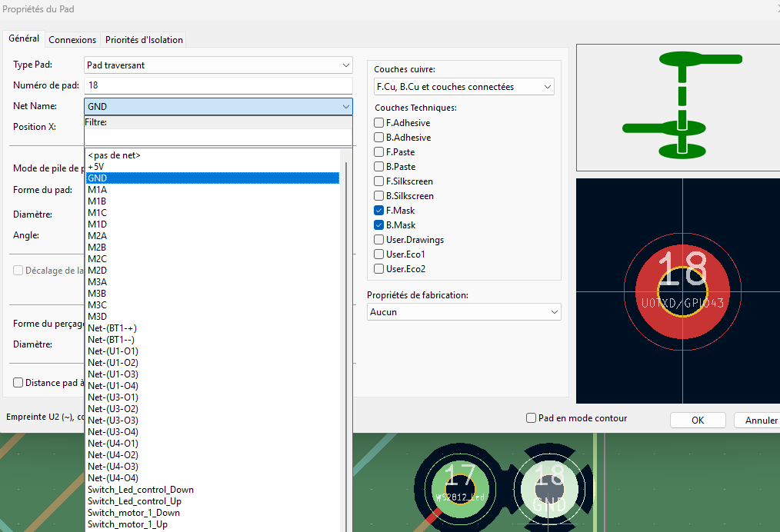Click pad 17 on the PCB canvas

460,489
